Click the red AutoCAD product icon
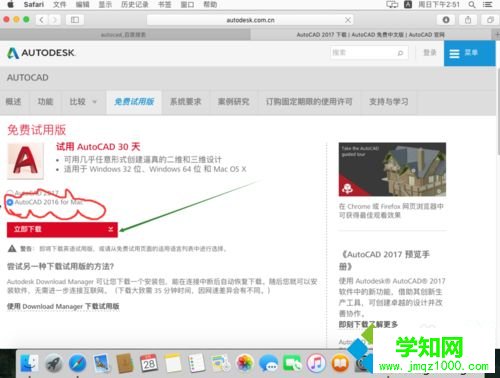Screen dimensions: 500x378 26,161
